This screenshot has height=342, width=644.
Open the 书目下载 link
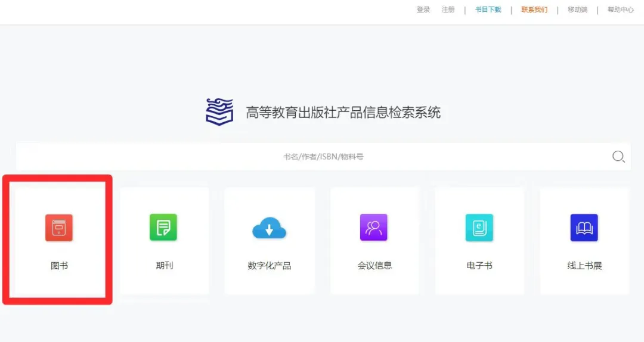tap(488, 10)
